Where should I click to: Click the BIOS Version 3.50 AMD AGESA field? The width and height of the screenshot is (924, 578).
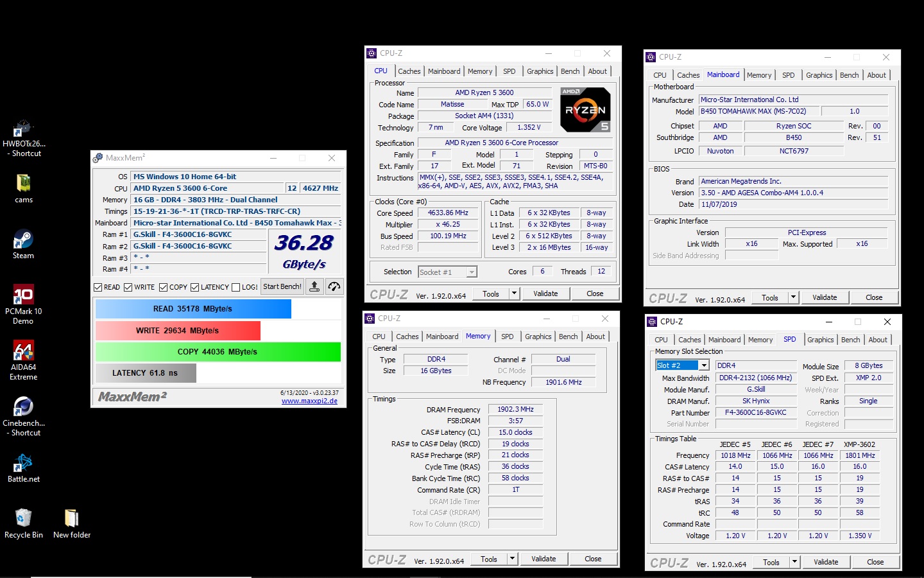(x=794, y=193)
